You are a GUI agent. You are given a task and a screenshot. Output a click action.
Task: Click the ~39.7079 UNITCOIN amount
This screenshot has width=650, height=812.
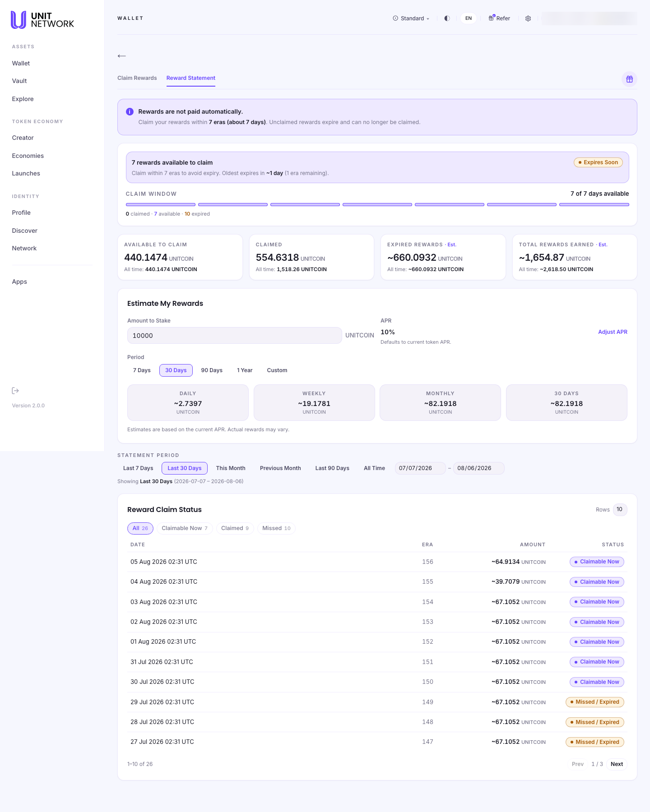tap(519, 582)
